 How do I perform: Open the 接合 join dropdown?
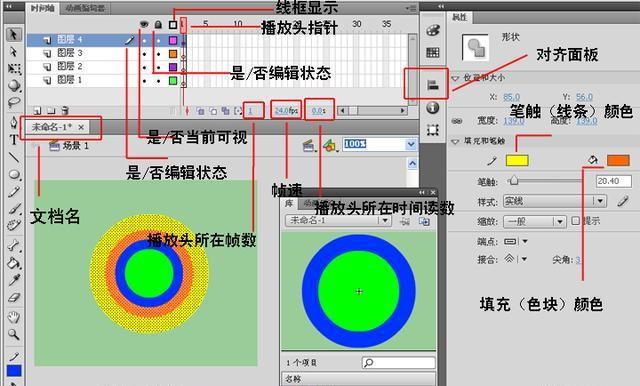pyautogui.click(x=516, y=259)
